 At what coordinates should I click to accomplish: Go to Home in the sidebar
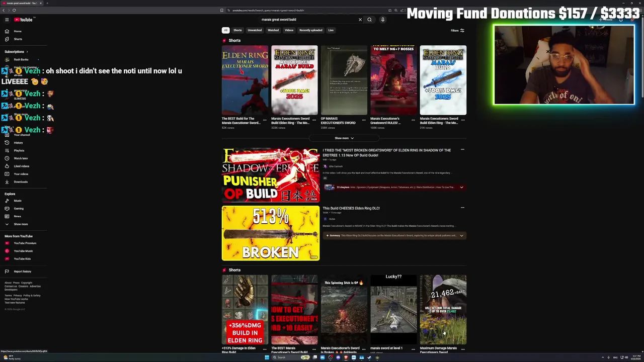tap(18, 31)
